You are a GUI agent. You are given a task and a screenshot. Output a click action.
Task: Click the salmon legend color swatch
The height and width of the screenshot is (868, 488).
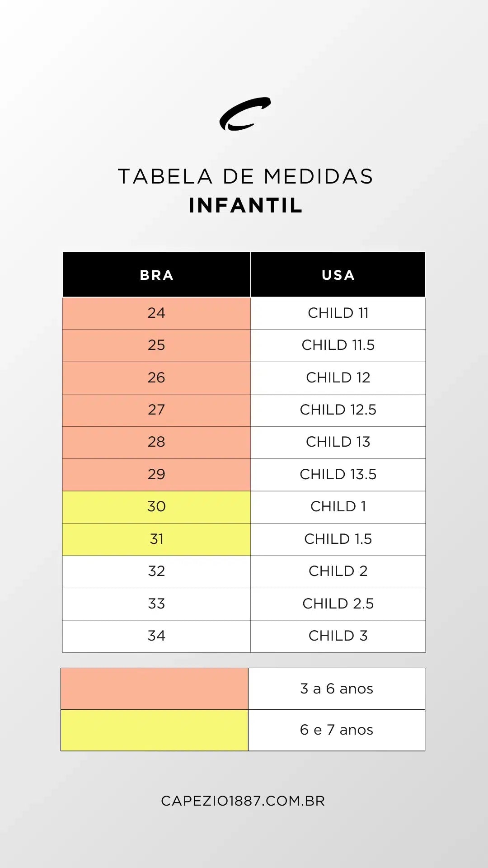coord(155,689)
